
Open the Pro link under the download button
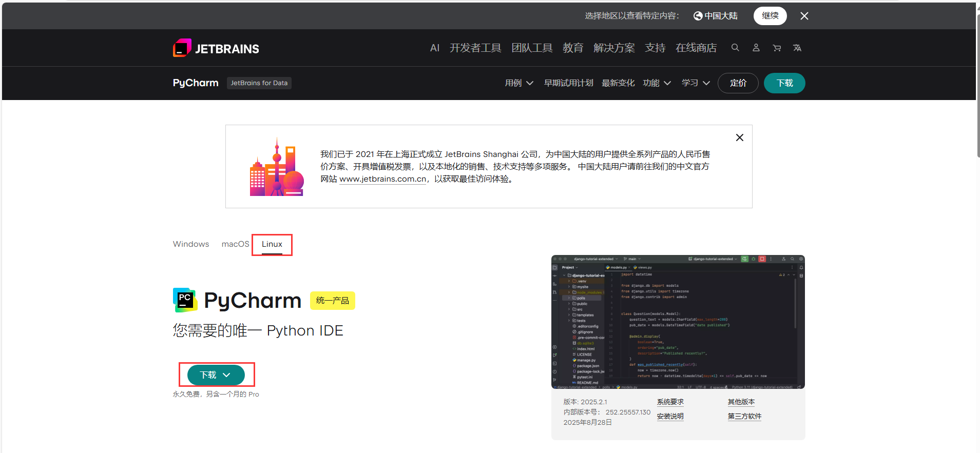coord(254,395)
